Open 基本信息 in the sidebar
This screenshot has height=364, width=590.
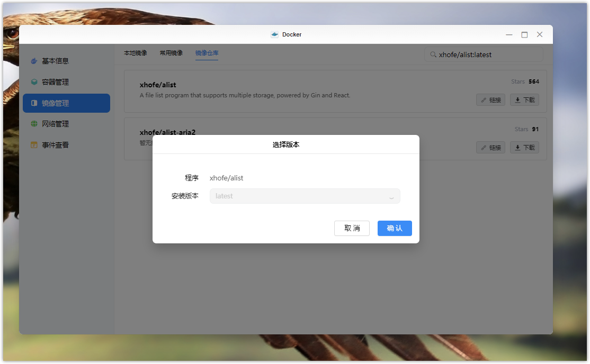click(66, 61)
